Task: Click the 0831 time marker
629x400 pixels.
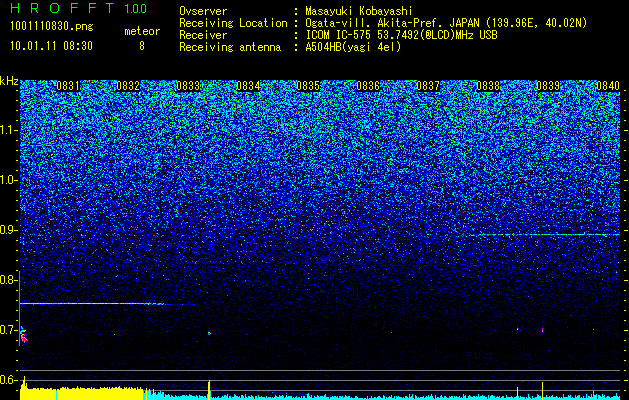Action: tap(68, 86)
